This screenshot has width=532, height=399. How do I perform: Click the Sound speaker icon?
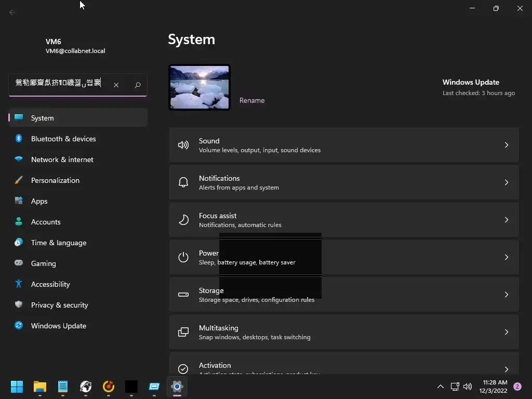click(183, 145)
